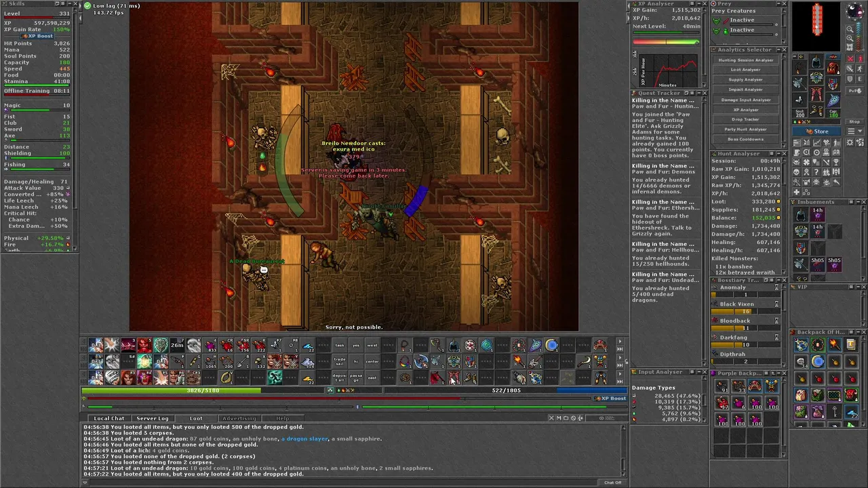Click the red legs equipment slot
This screenshot has width=868, height=488.
(x=816, y=94)
